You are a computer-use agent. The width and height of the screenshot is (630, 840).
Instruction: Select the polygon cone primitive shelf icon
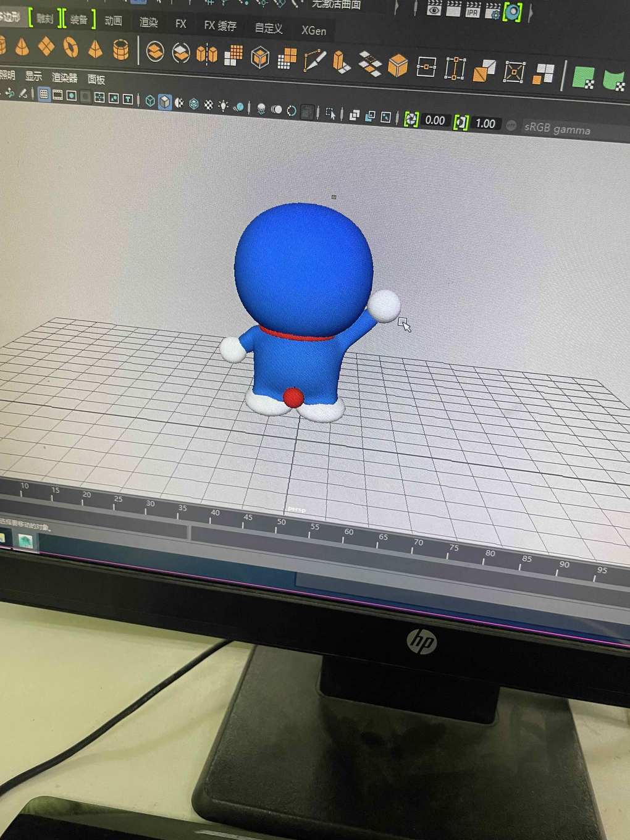point(22,46)
